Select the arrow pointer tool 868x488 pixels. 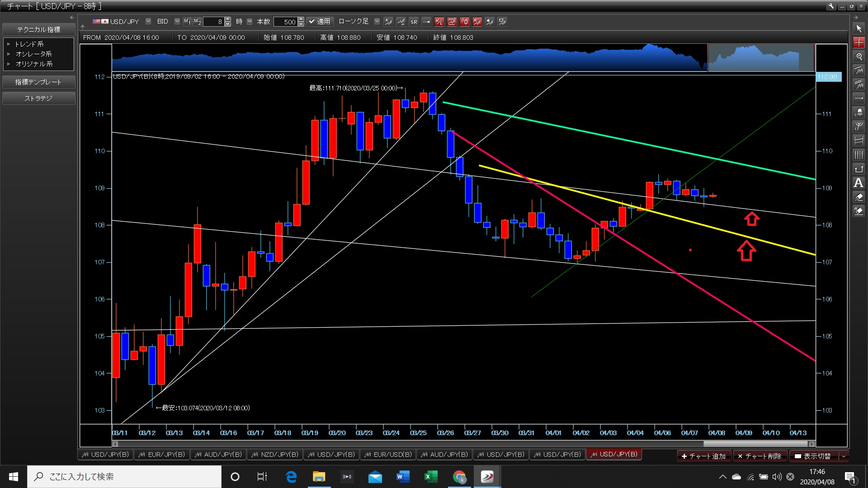click(x=859, y=28)
